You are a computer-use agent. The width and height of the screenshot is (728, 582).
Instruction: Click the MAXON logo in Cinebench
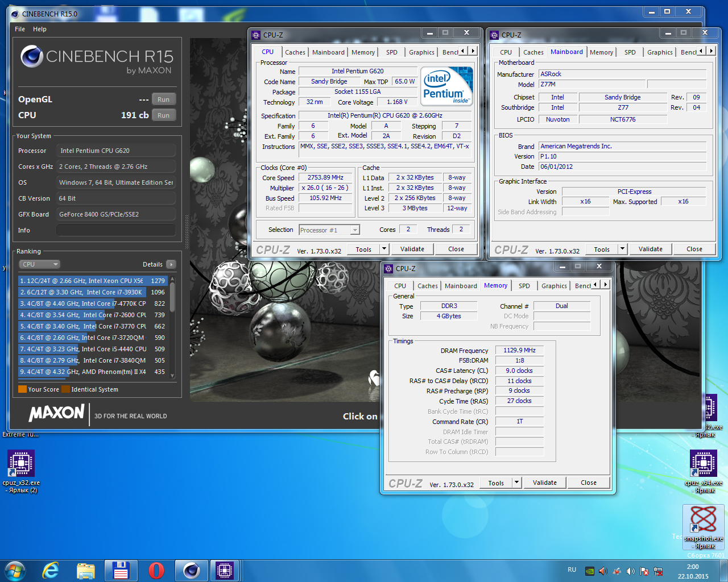tap(57, 413)
